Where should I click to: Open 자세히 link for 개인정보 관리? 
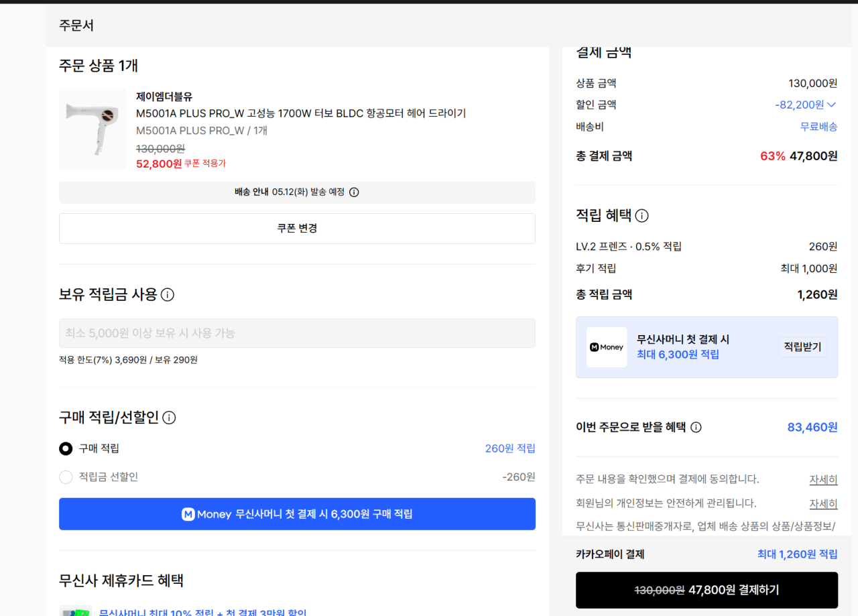click(x=823, y=503)
